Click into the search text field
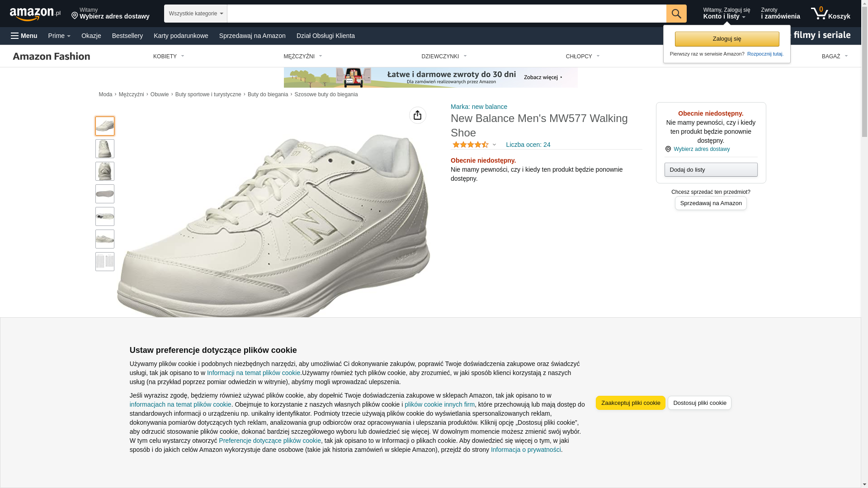 447,14
